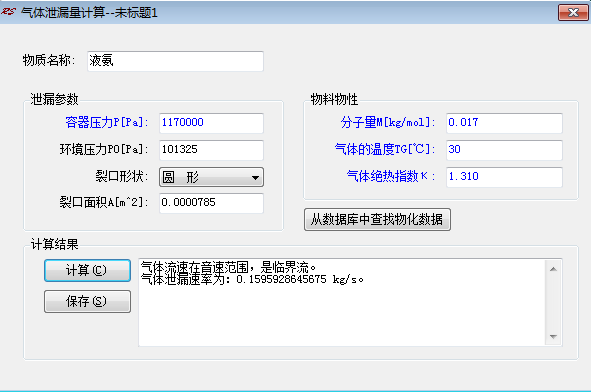The height and width of the screenshot is (392, 591).
Task: Click scroll down arrow in results box
Action: 553,337
